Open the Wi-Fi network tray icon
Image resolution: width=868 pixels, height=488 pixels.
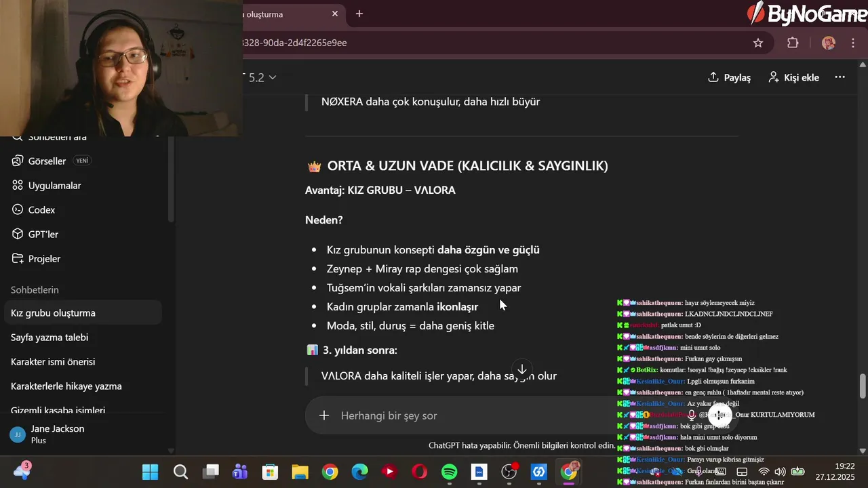point(764,472)
